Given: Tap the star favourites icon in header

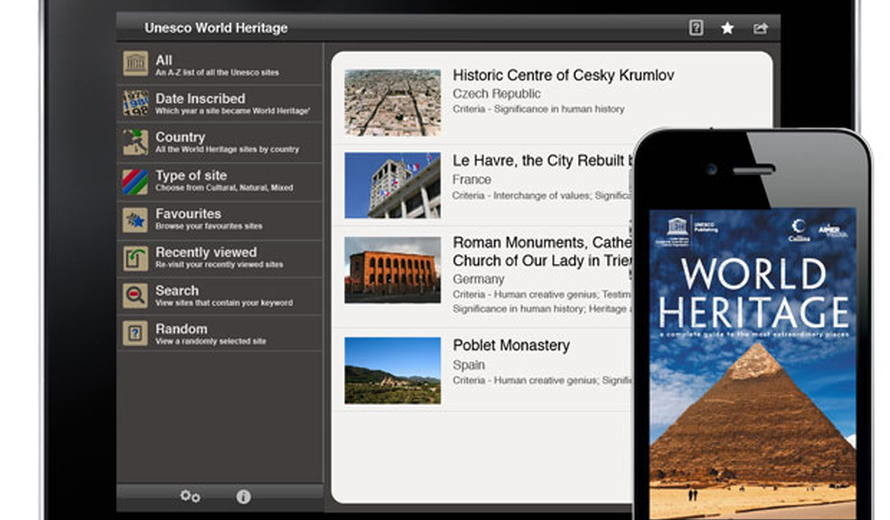Looking at the screenshot, I should click(727, 28).
